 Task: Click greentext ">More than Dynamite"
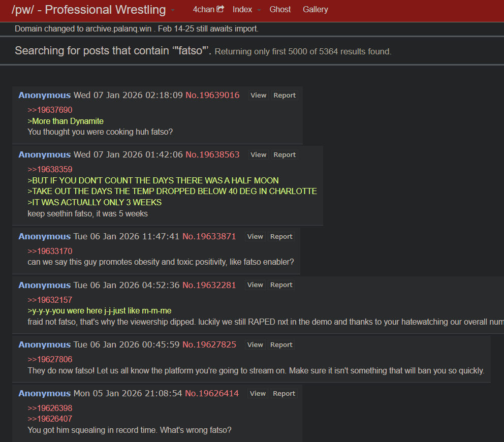tap(66, 121)
